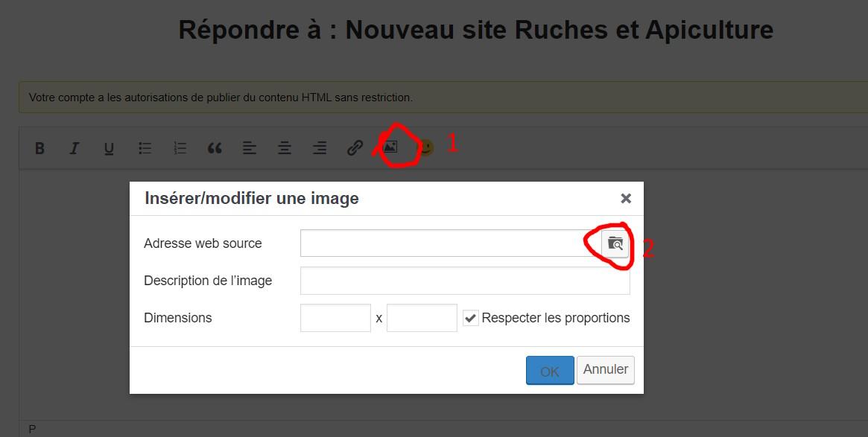Align text to the left

[250, 148]
